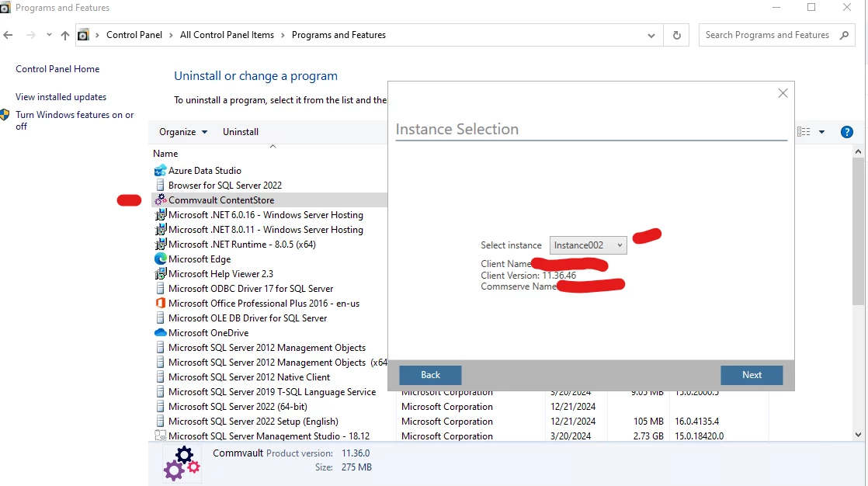Click the scrollbar down arrow
Screen dimensions: 868x486
click(x=858, y=435)
